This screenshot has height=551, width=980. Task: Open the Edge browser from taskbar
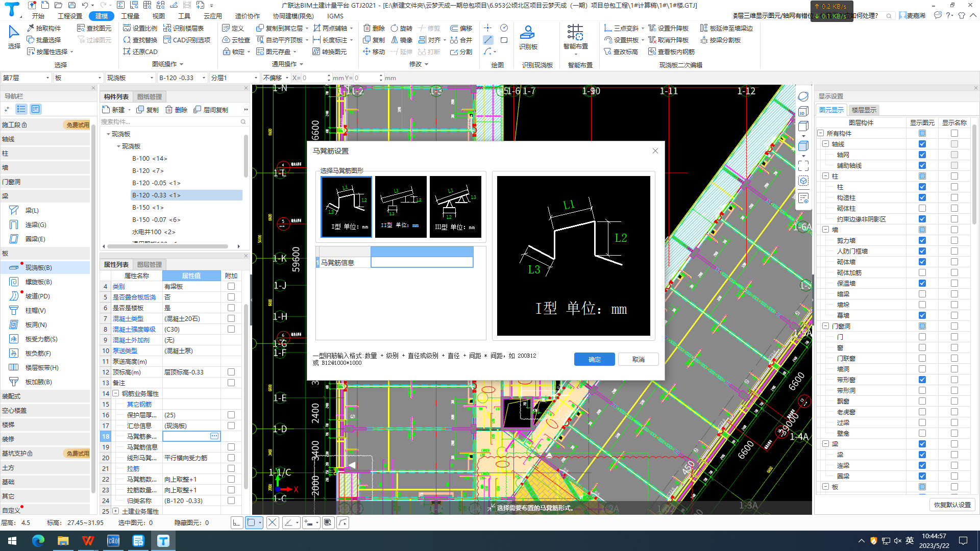click(38, 541)
